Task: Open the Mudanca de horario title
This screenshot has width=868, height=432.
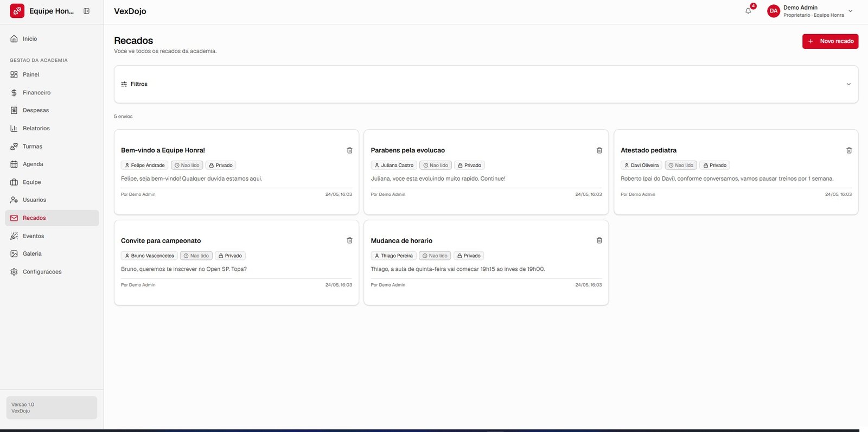Action: coord(401,241)
